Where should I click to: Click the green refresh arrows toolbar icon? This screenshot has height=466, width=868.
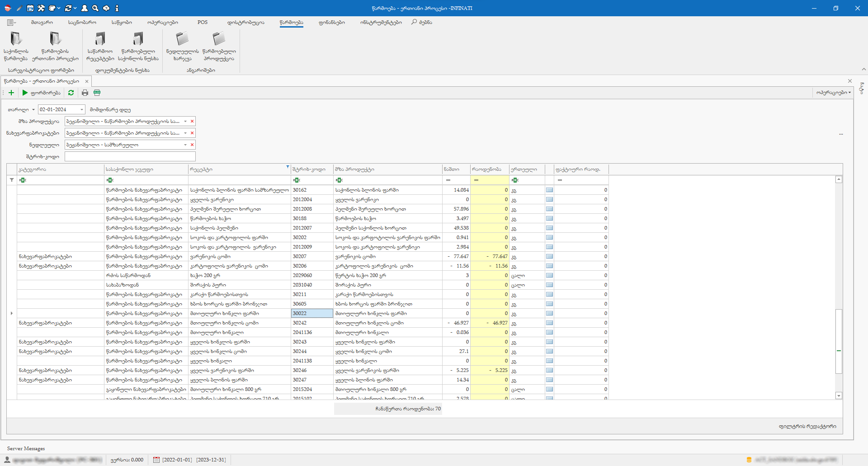pyautogui.click(x=71, y=93)
